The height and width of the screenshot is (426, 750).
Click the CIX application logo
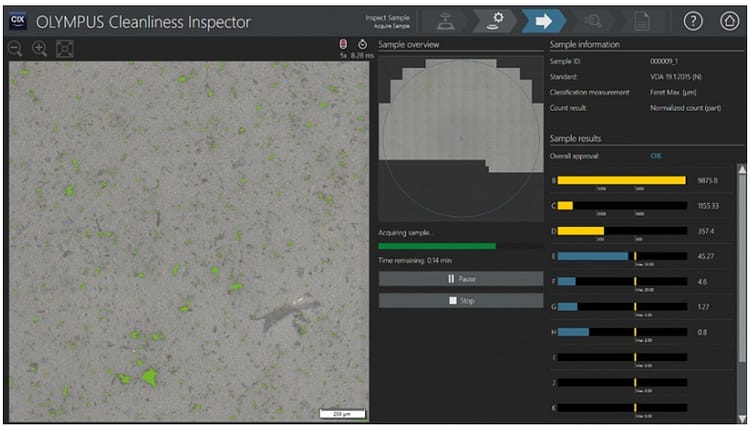click(x=17, y=19)
